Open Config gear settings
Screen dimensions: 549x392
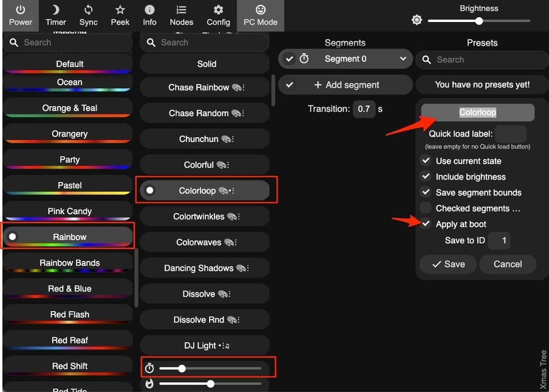[x=218, y=10]
